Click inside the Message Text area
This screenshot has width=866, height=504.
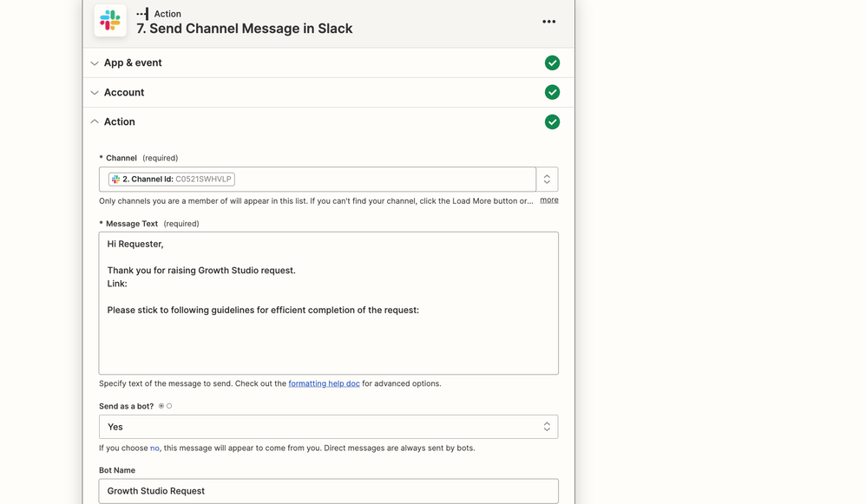329,303
